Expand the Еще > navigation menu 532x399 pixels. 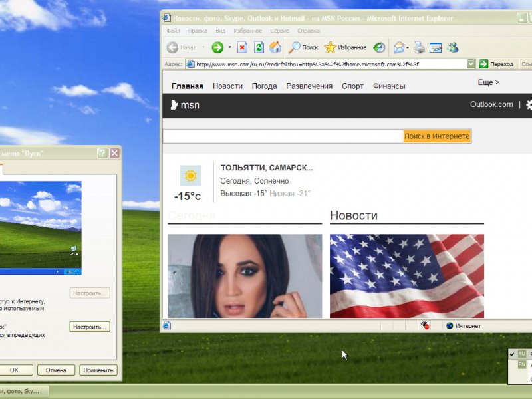click(488, 82)
